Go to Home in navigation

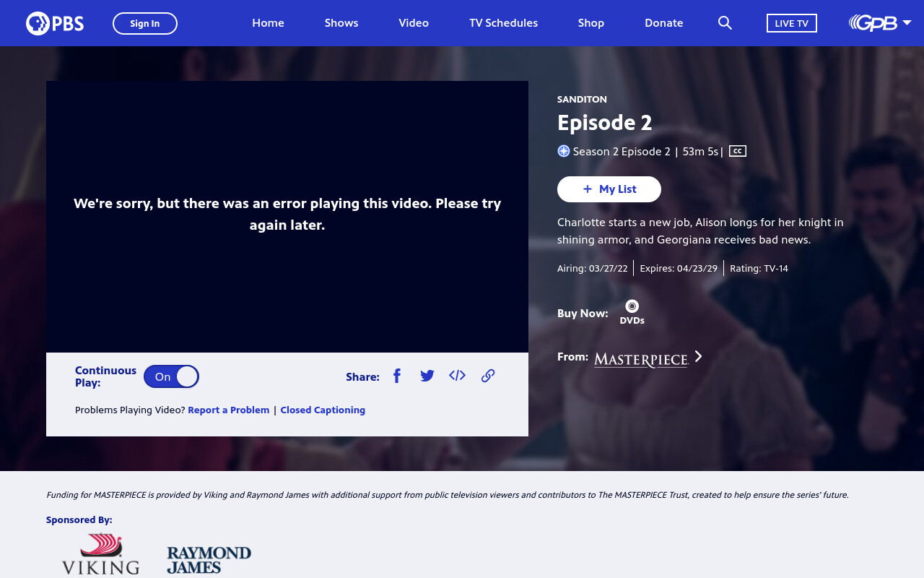(x=268, y=23)
